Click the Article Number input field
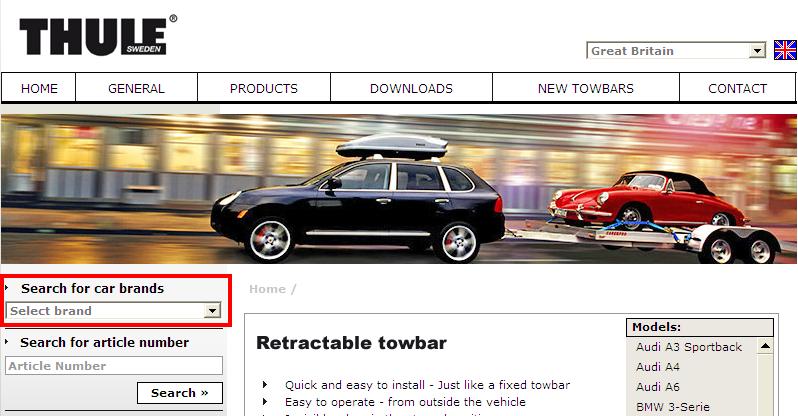Image resolution: width=798 pixels, height=416 pixels. pos(114,366)
